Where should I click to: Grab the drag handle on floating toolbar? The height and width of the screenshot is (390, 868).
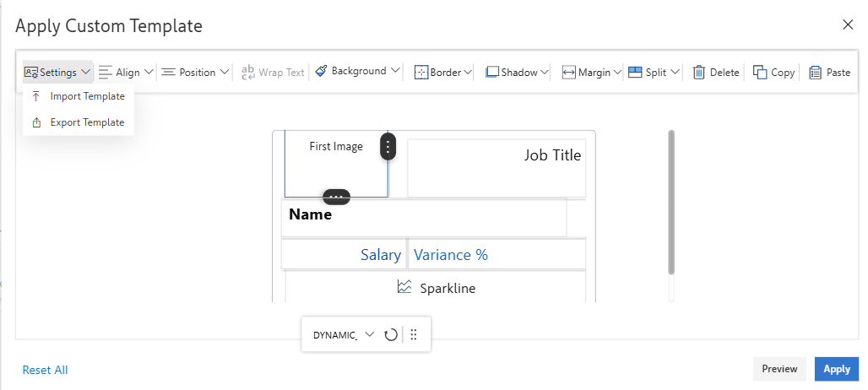[414, 335]
